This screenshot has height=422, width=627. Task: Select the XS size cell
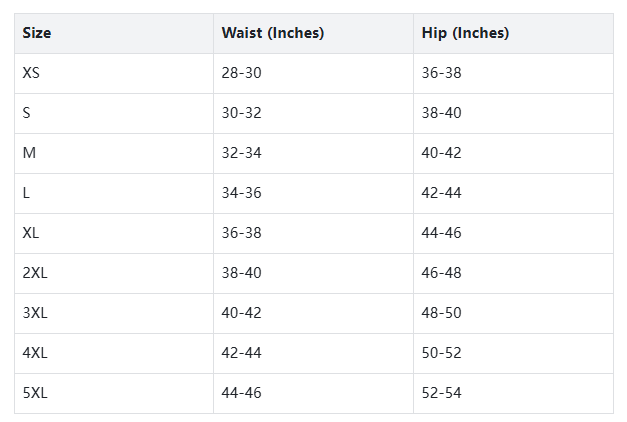[x=31, y=73]
